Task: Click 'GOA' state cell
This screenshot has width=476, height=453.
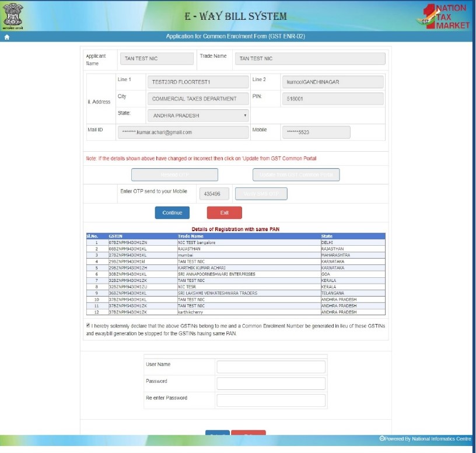Action: 325,274
